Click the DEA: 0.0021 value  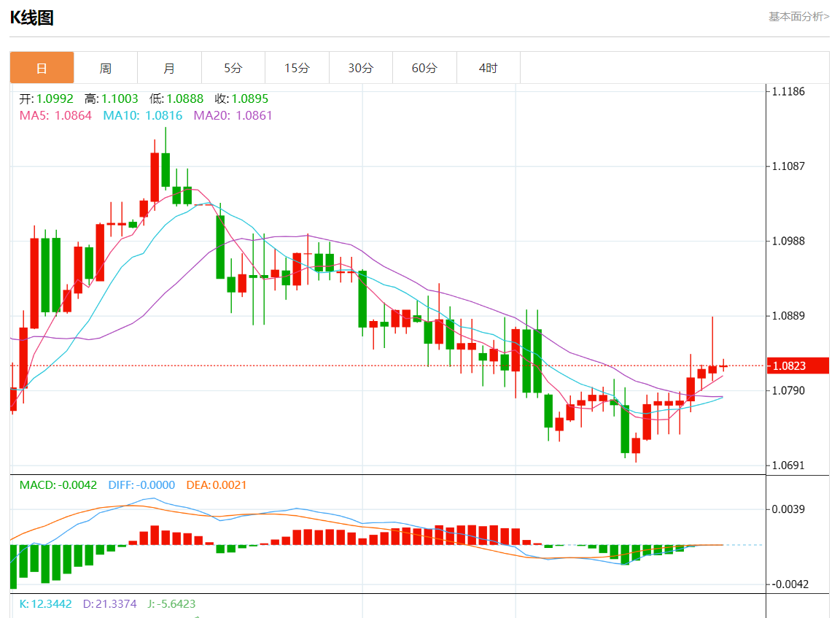tap(217, 485)
